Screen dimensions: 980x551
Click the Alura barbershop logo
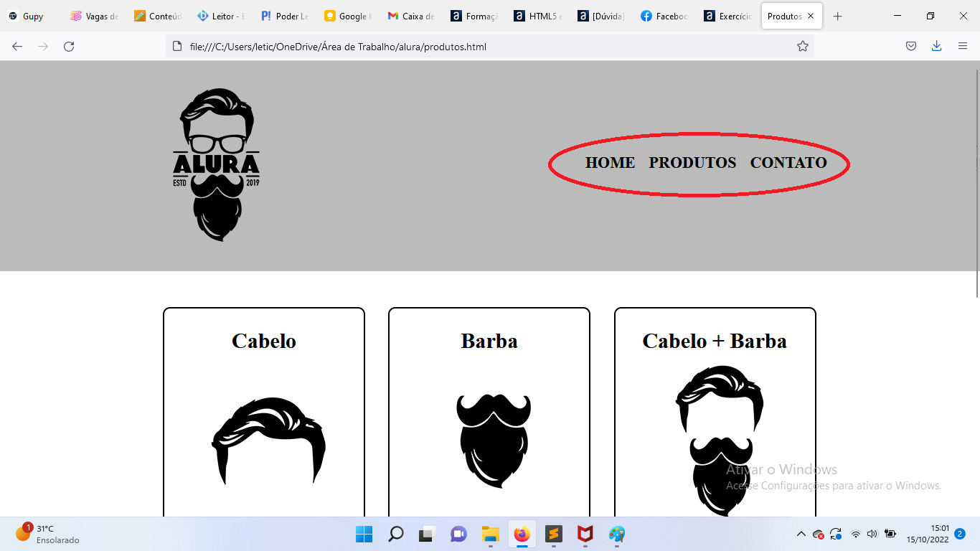point(217,165)
